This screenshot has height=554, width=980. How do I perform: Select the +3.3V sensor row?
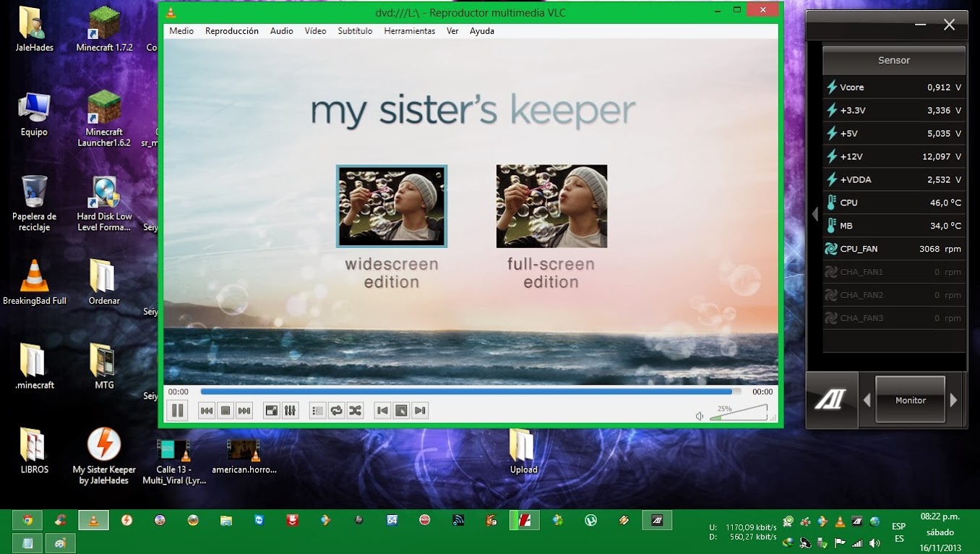tap(894, 110)
